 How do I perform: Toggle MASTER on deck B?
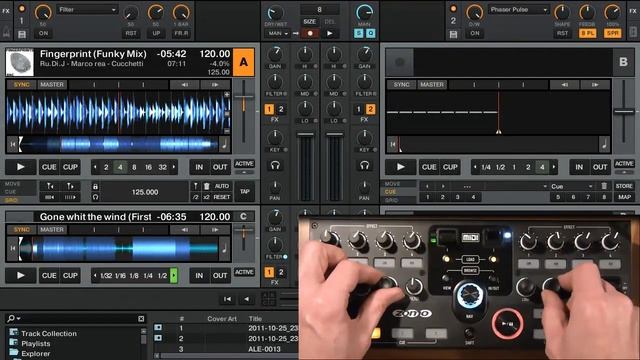tap(432, 85)
